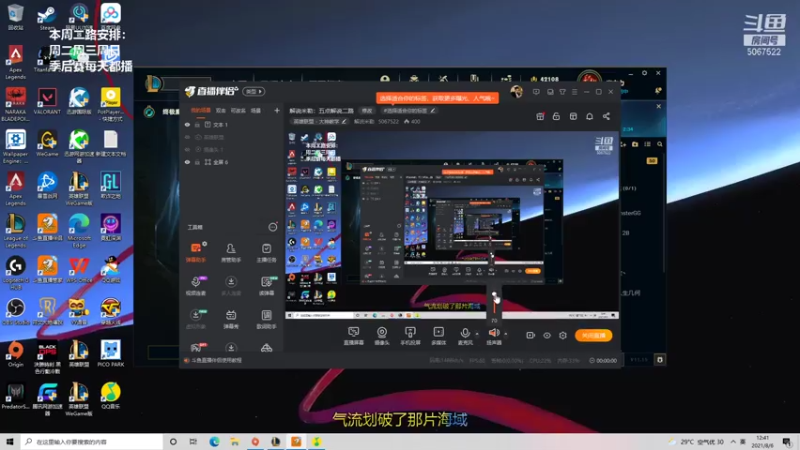Click the stream preview thumbnail area
Viewport: 800px width, 450px height.
452,224
